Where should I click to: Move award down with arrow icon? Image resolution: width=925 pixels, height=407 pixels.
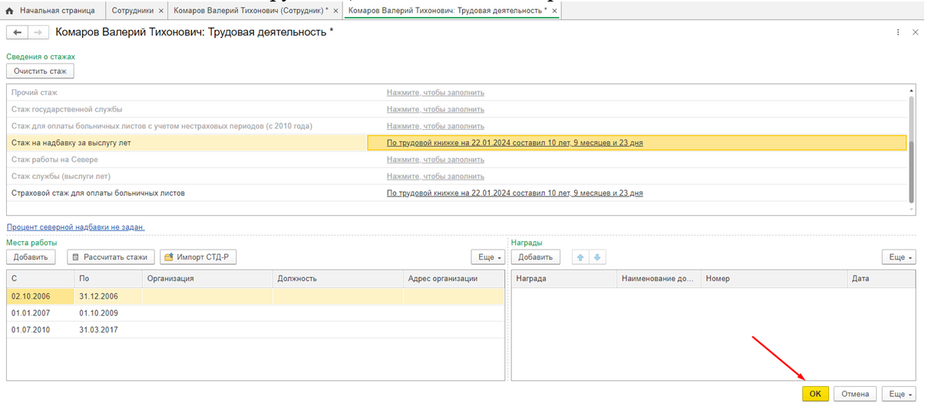(598, 257)
